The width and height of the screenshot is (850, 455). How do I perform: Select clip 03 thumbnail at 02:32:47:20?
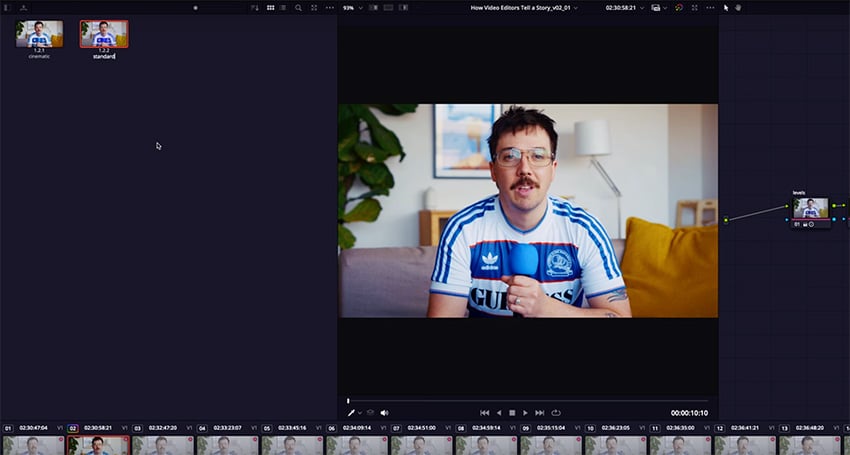[162, 445]
